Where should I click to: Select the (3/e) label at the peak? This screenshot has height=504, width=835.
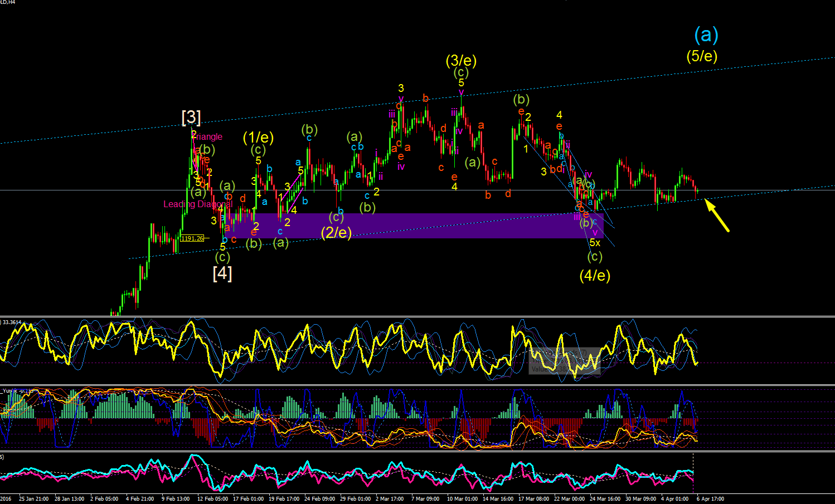pyautogui.click(x=461, y=60)
